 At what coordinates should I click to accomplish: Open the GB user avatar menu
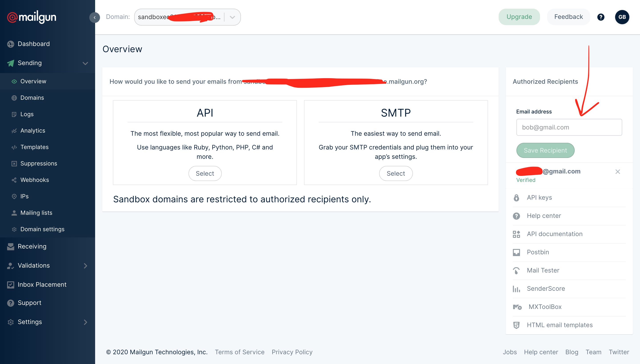[x=622, y=17]
